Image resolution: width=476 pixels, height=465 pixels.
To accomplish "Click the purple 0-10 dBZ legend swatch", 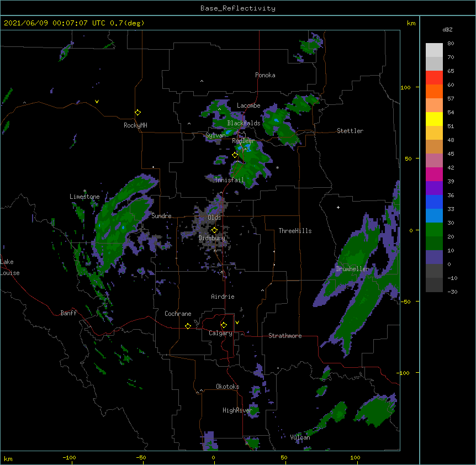I will coord(434,257).
